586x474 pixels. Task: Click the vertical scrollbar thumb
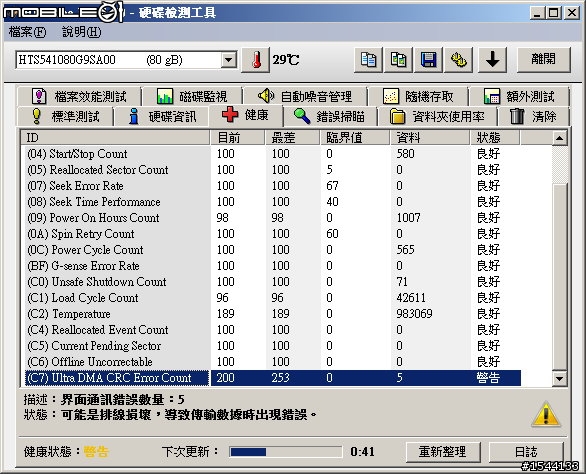[x=559, y=277]
